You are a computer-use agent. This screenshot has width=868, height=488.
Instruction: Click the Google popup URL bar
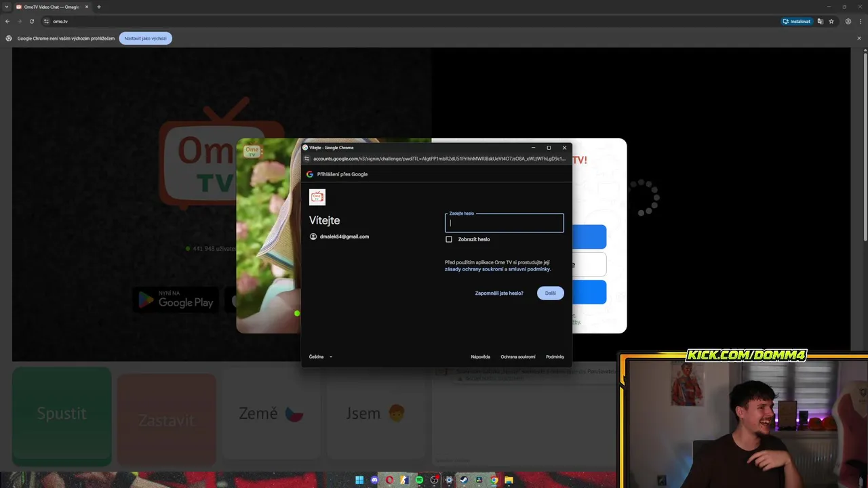click(439, 159)
